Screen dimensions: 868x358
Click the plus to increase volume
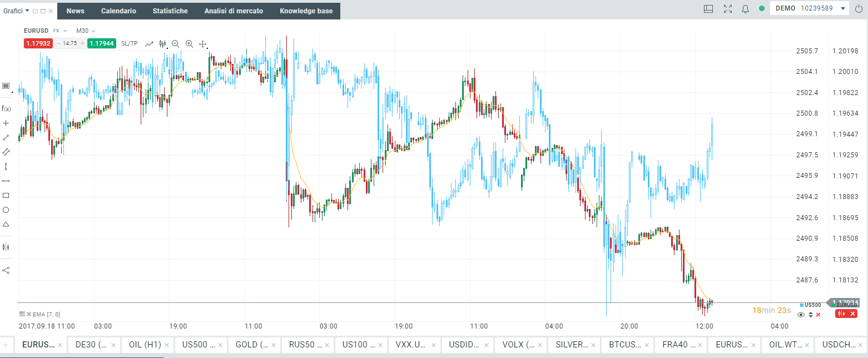(82, 43)
